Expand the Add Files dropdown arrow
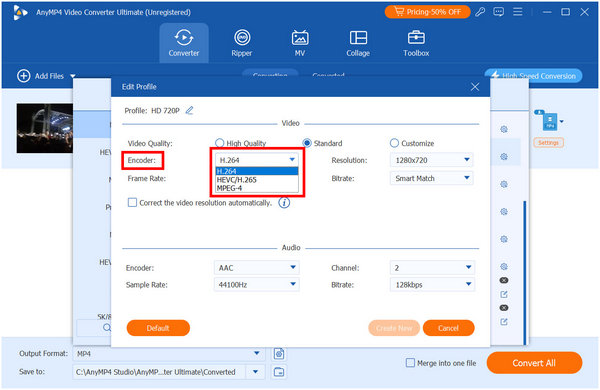 [x=73, y=76]
